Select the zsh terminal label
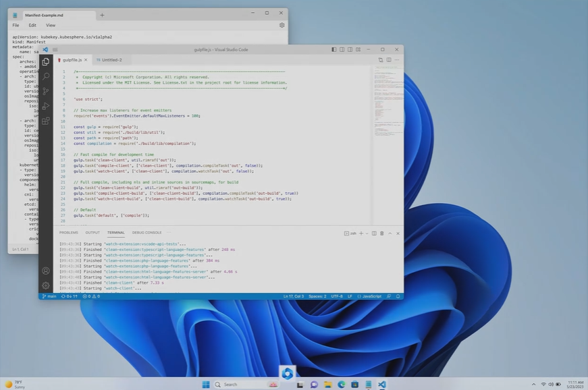The width and height of the screenshot is (588, 390). coord(350,233)
